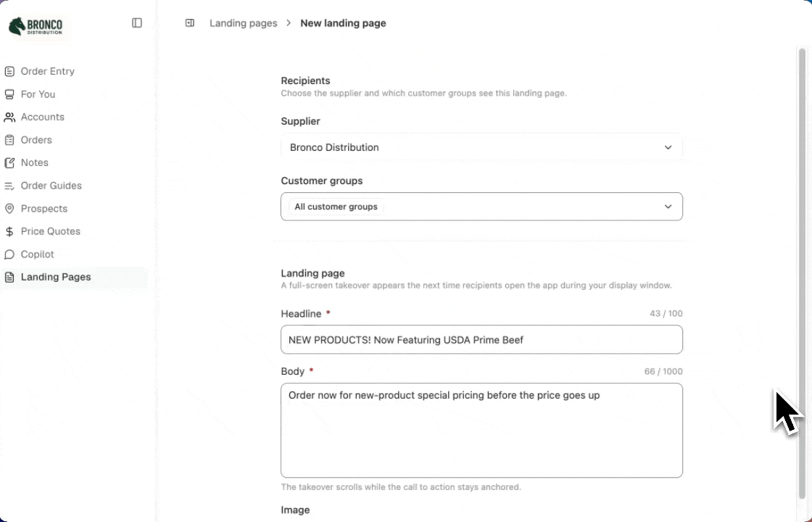Screen dimensions: 812x522
Task: Go back to Landing pages breadcrumb
Action: click(x=244, y=23)
